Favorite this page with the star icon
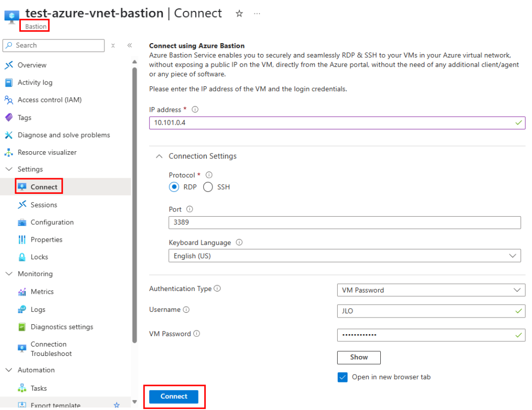Viewport: 532px width, 410px height. pyautogui.click(x=239, y=14)
